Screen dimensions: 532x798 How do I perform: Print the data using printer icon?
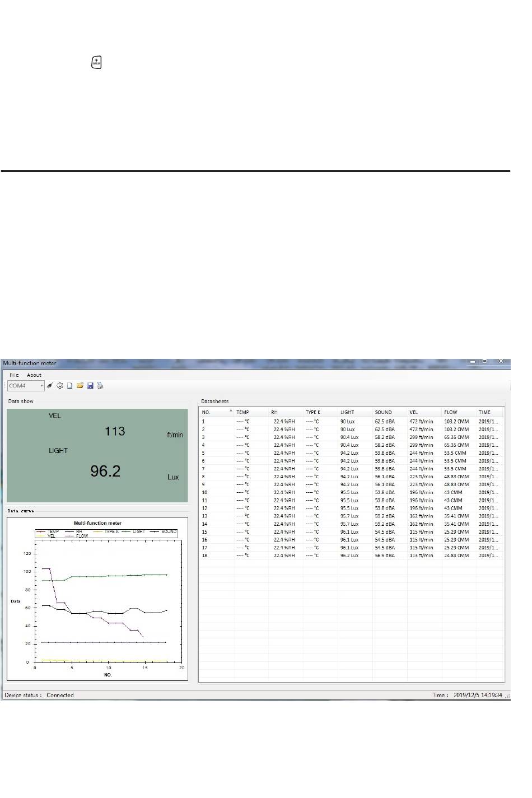pos(100,386)
